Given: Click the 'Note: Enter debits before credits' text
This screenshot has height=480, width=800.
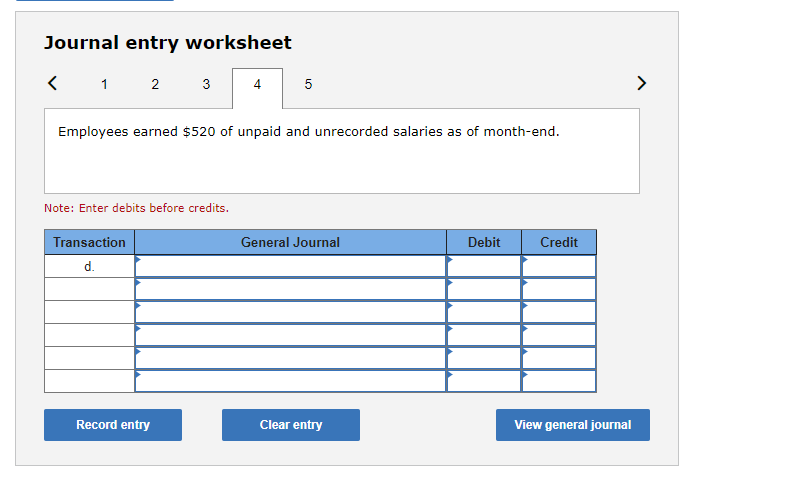Looking at the screenshot, I should pos(136,208).
